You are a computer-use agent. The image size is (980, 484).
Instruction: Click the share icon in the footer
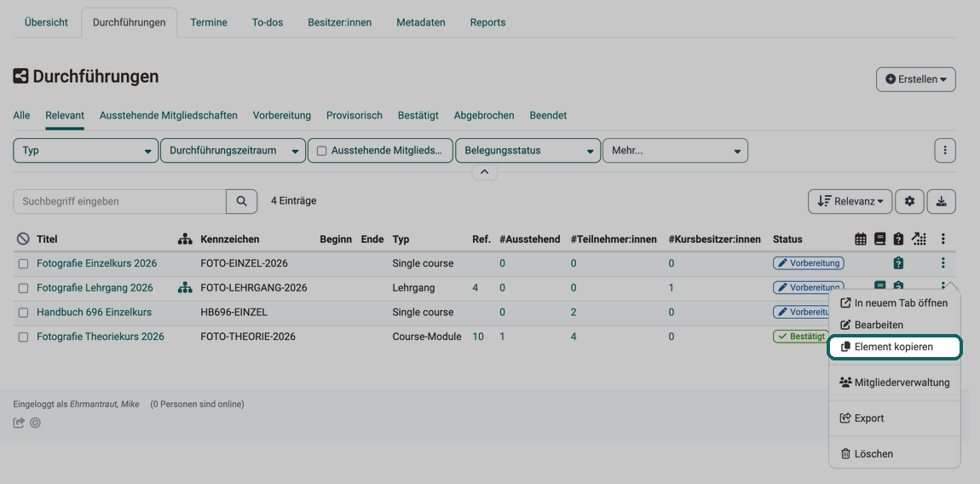point(19,423)
